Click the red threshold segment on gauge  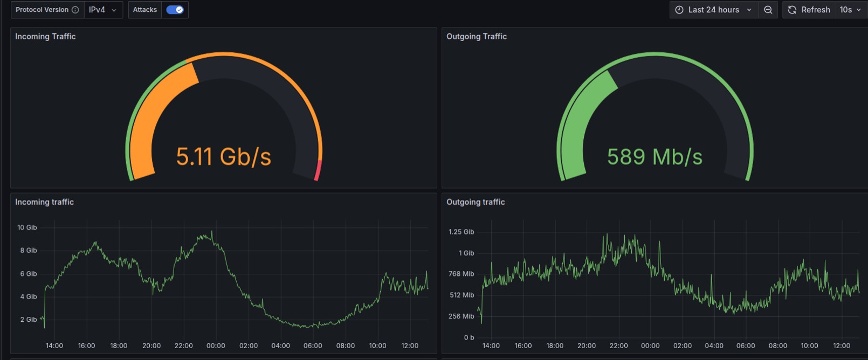point(318,170)
